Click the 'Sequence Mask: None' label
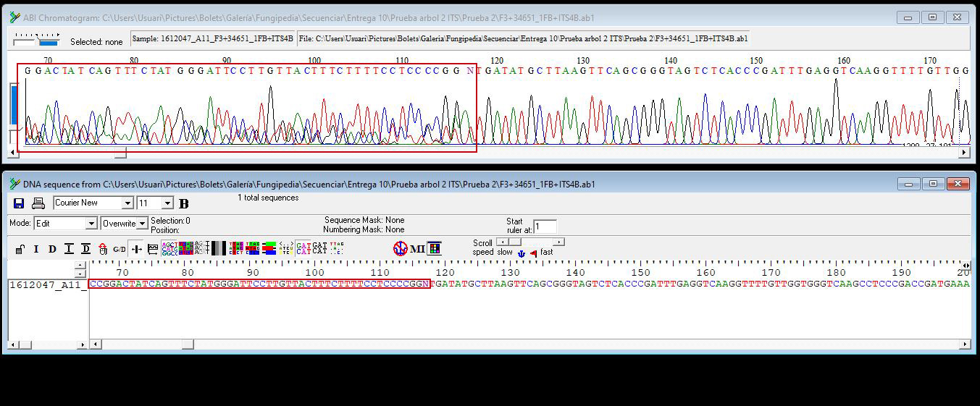 click(364, 220)
